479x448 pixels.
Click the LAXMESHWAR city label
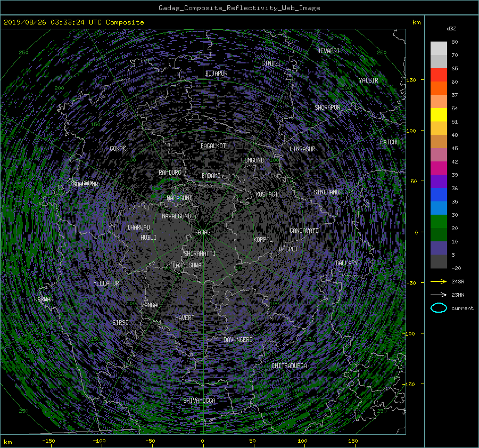pos(188,265)
